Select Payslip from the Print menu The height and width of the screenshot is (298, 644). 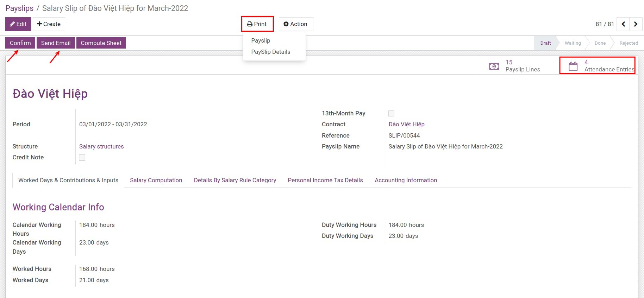pyautogui.click(x=261, y=40)
